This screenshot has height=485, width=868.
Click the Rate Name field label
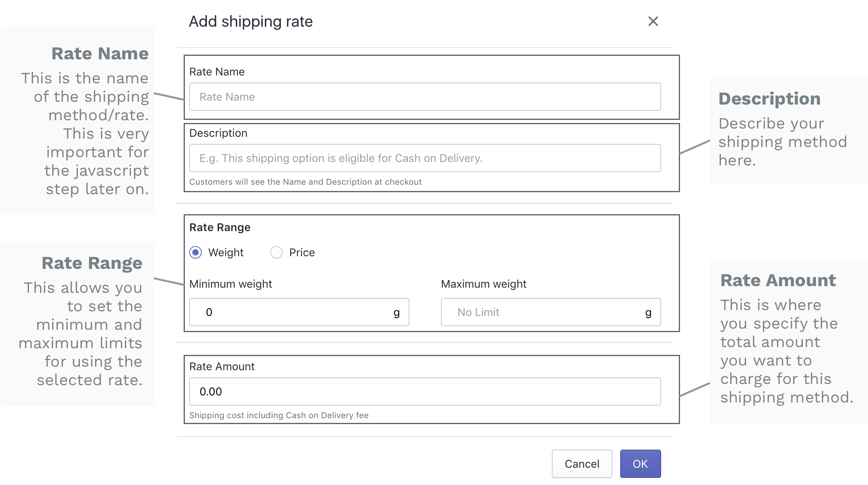217,72
